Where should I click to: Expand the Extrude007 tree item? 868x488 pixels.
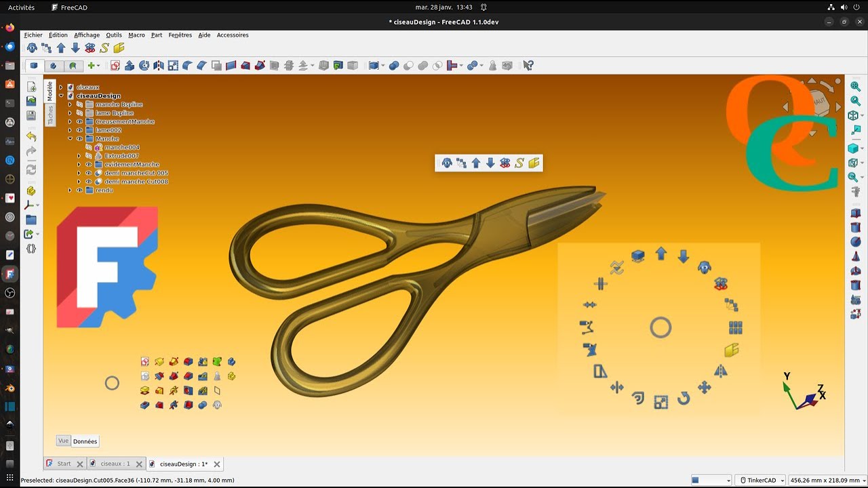(79, 156)
